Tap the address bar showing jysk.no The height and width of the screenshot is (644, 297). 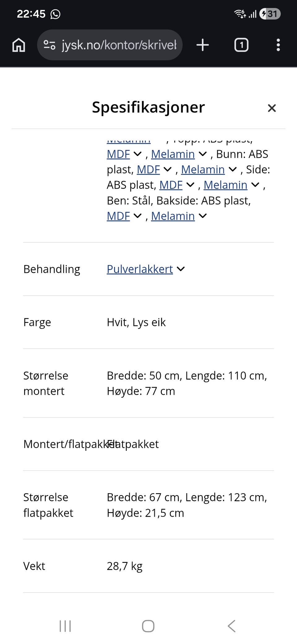[x=118, y=45]
